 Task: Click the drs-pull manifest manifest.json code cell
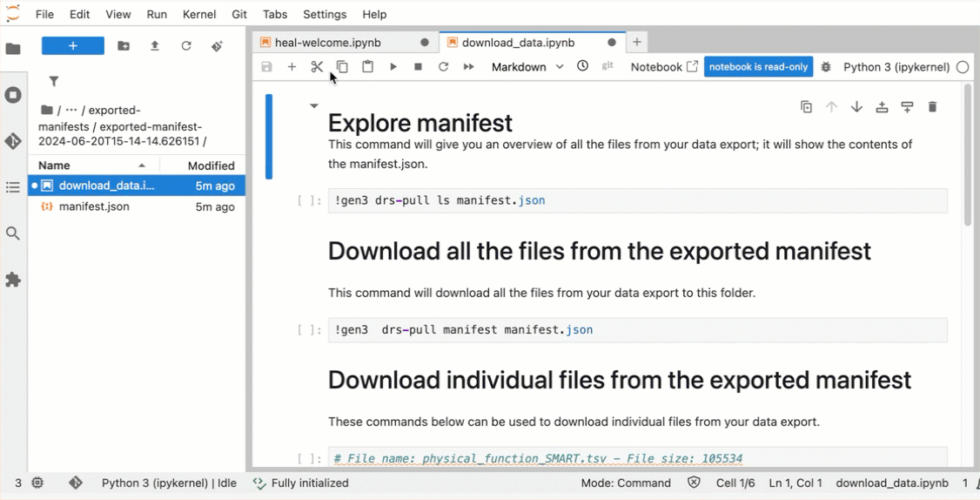(x=637, y=330)
